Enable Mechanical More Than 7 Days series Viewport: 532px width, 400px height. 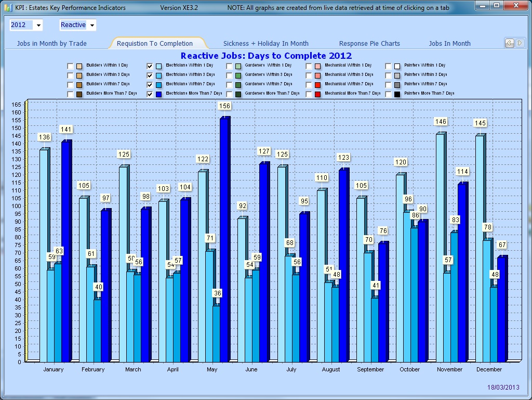[x=309, y=94]
